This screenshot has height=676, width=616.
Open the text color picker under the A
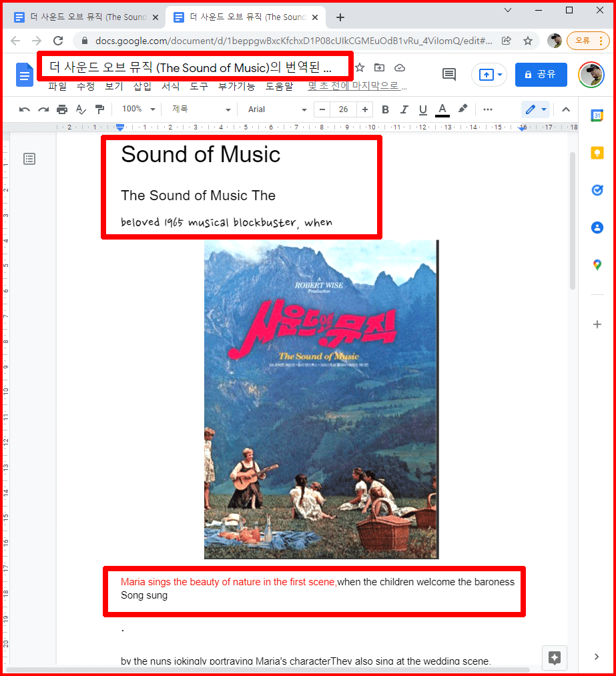click(x=442, y=110)
